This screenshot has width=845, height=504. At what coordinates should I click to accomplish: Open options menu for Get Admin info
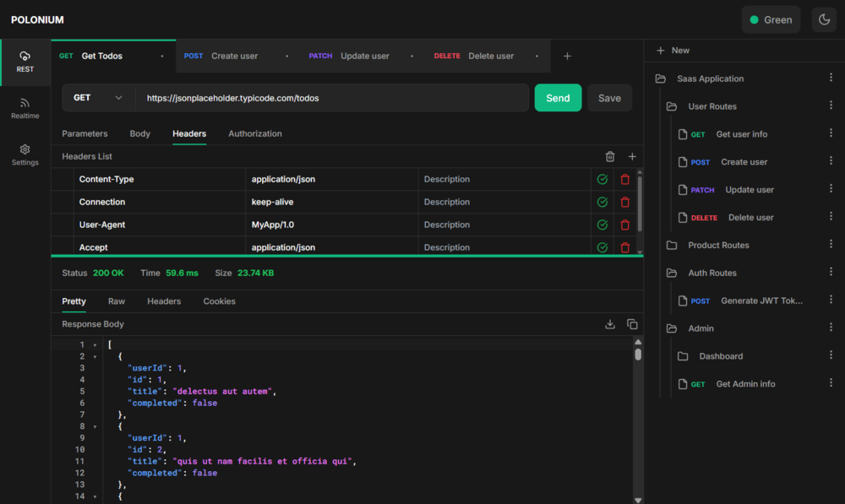(x=831, y=382)
